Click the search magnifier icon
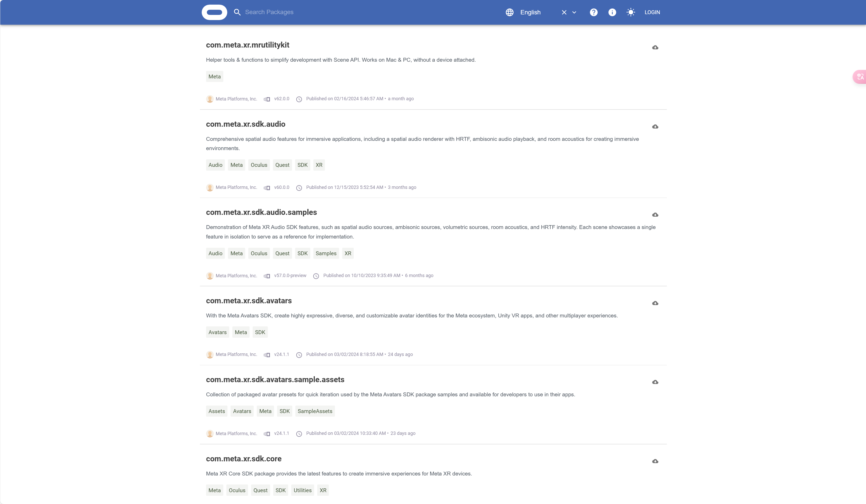 [x=237, y=12]
